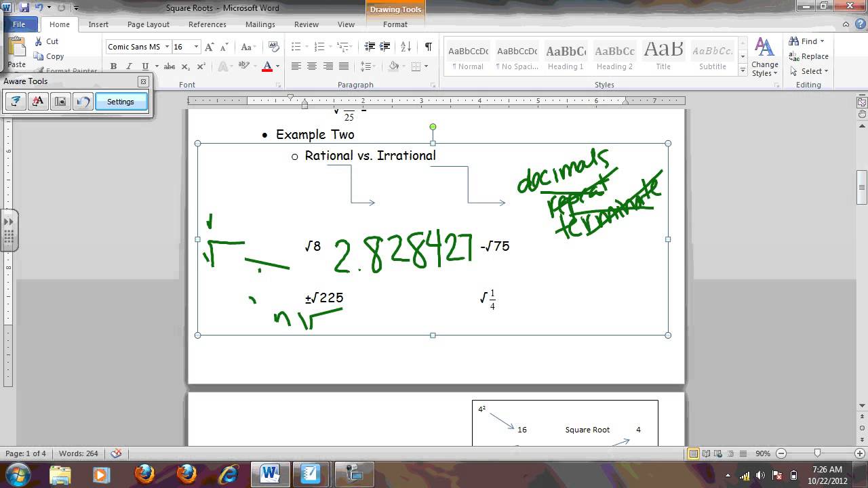Image resolution: width=868 pixels, height=488 pixels.
Task: Switch to Print Layout view in status bar
Action: (x=694, y=453)
